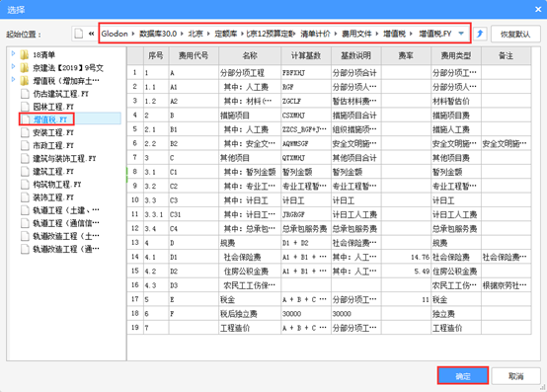Click the 税后独立费 name cell
The width and height of the screenshot is (547, 392).
point(250,314)
